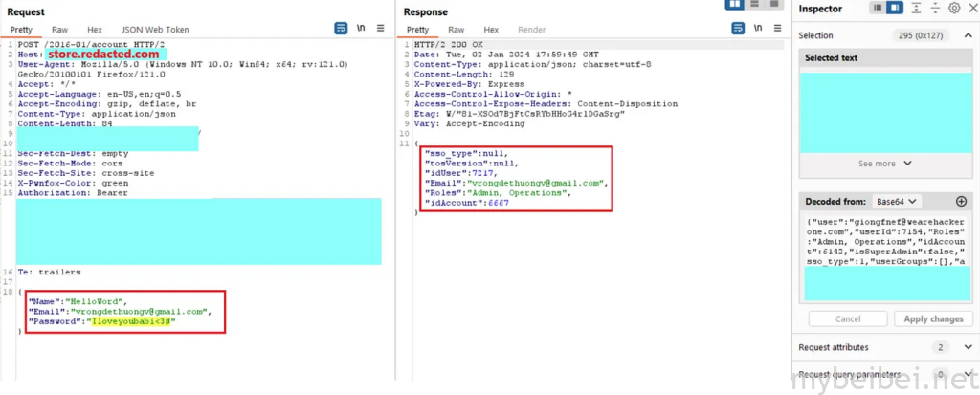Add another decoding step with plus icon
The image size is (980, 395).
tap(961, 202)
